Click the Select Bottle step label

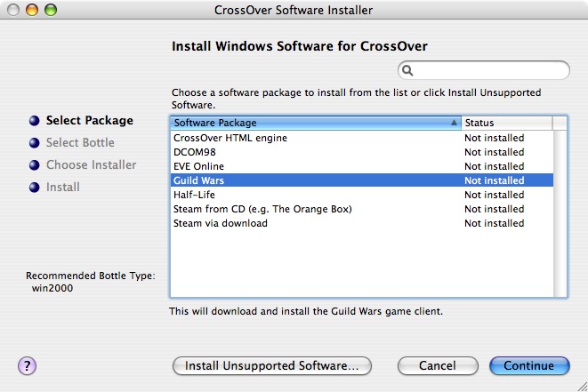(x=80, y=143)
